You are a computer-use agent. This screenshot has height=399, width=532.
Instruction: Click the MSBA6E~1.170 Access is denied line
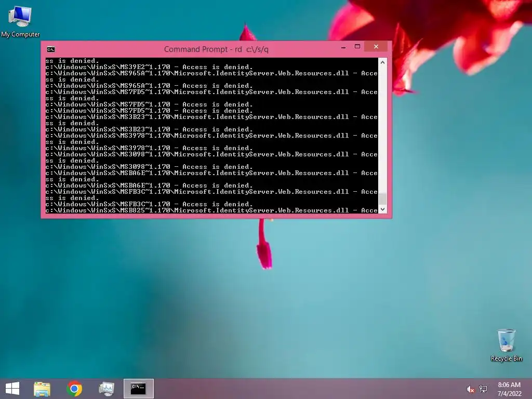click(149, 185)
